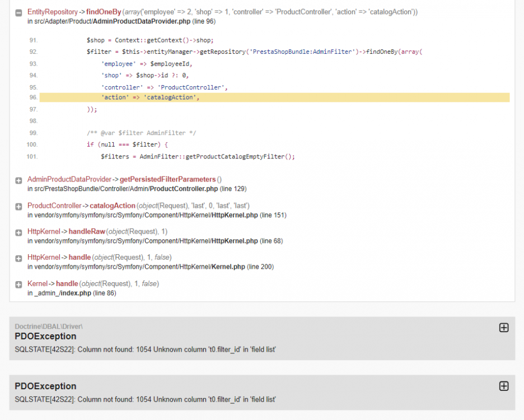Open the ProductController.php file link

coord(184,189)
